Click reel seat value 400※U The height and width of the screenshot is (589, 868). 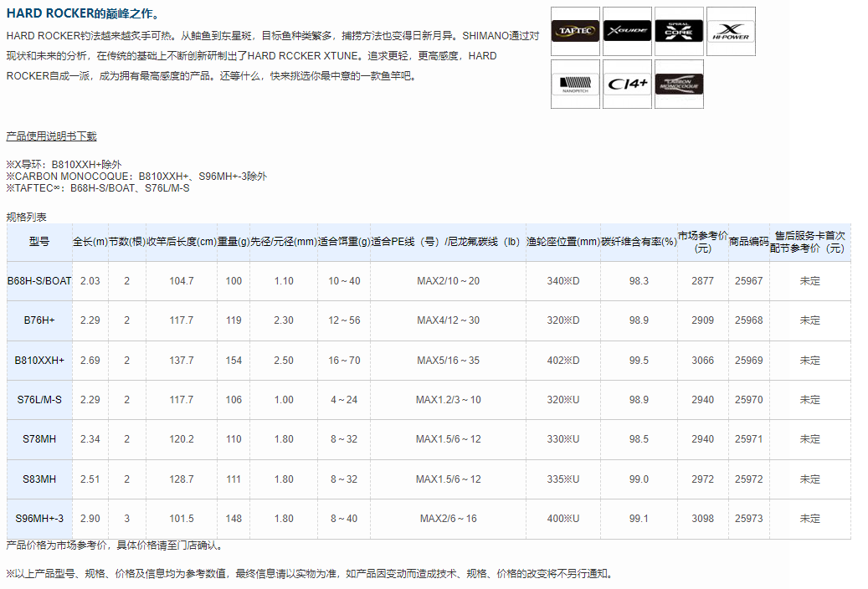coord(563,519)
